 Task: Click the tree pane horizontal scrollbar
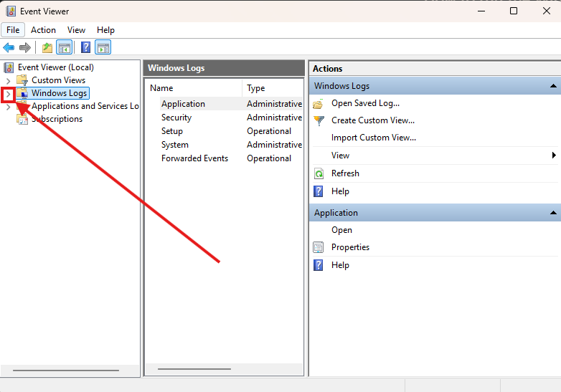(x=66, y=371)
